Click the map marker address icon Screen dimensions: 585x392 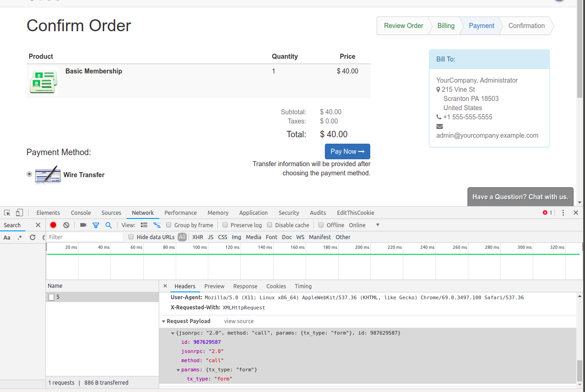[438, 90]
